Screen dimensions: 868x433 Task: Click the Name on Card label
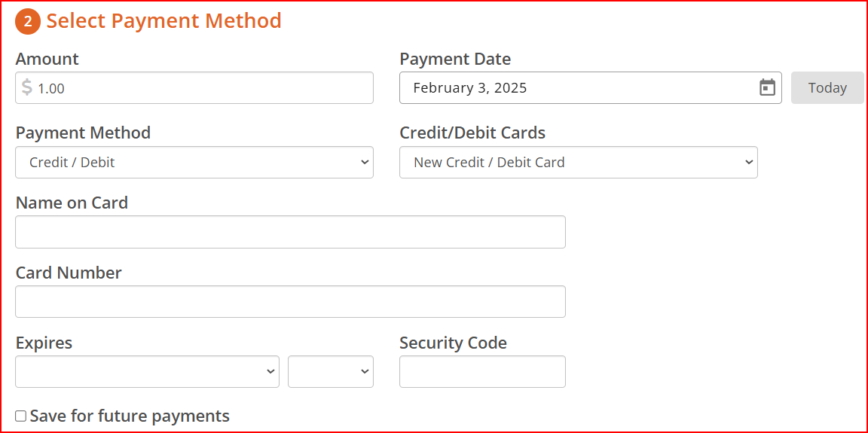click(x=72, y=203)
